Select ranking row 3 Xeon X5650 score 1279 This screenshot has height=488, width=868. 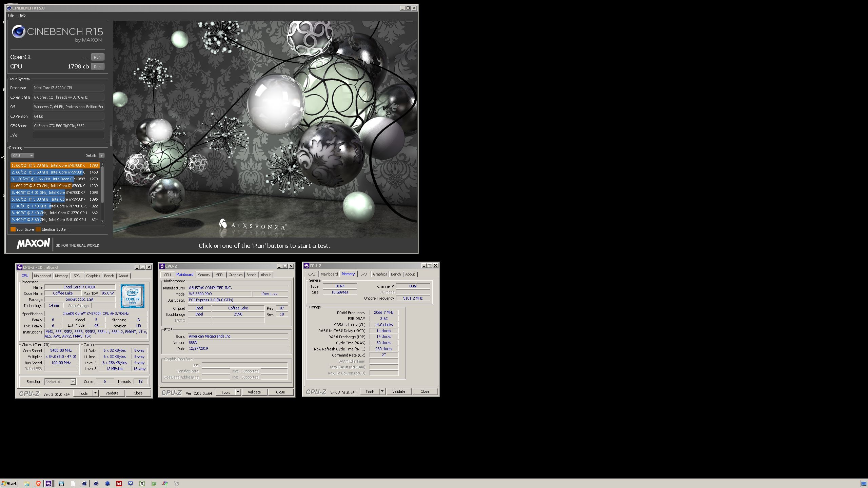coord(55,179)
